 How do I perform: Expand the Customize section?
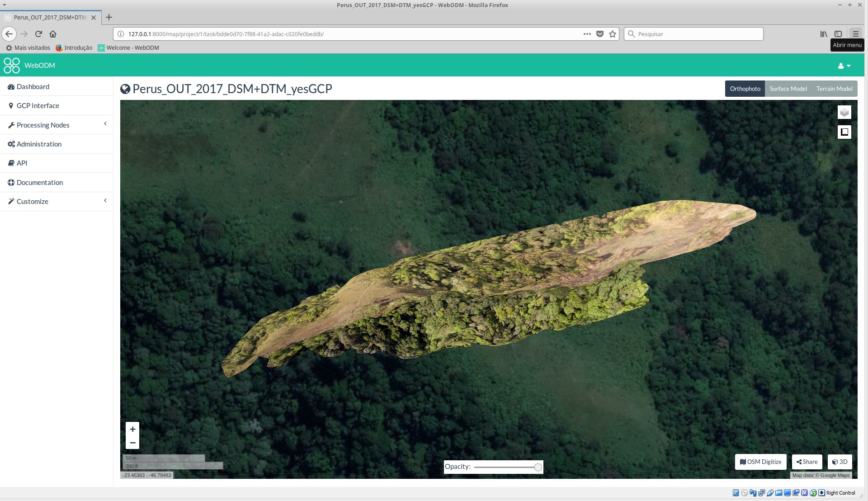point(105,200)
